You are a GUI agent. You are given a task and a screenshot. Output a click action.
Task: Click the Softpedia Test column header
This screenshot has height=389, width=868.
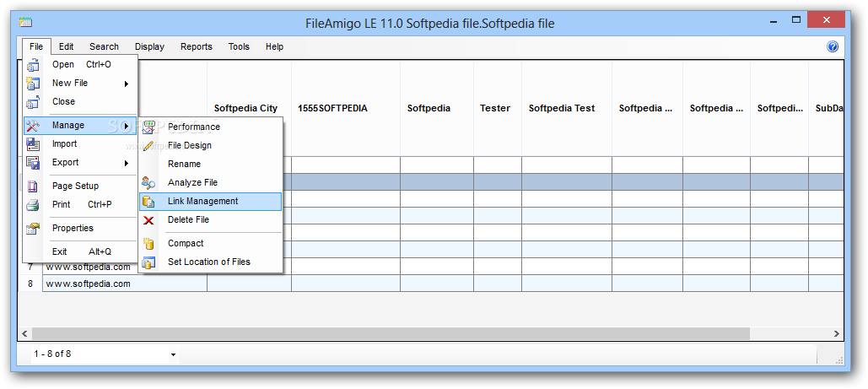[x=567, y=109]
